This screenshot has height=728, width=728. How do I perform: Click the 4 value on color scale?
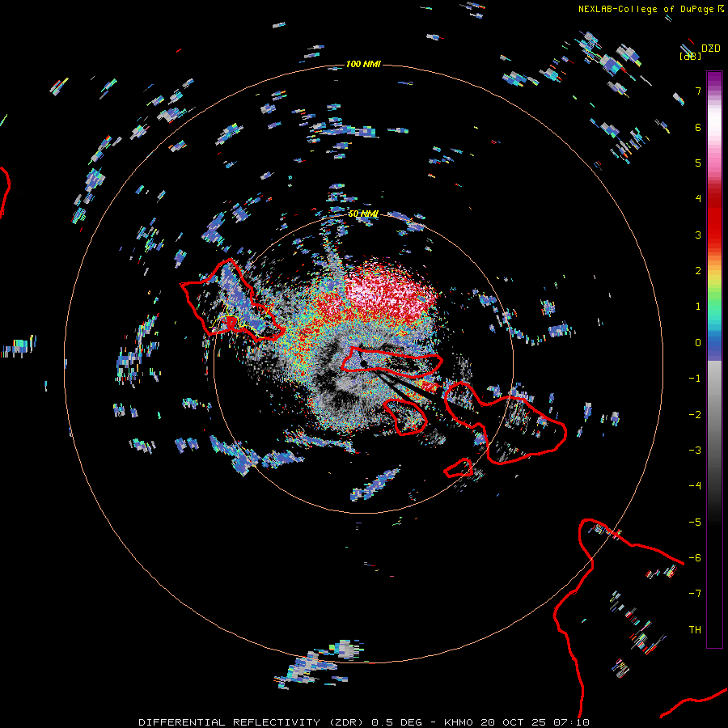coord(698,199)
